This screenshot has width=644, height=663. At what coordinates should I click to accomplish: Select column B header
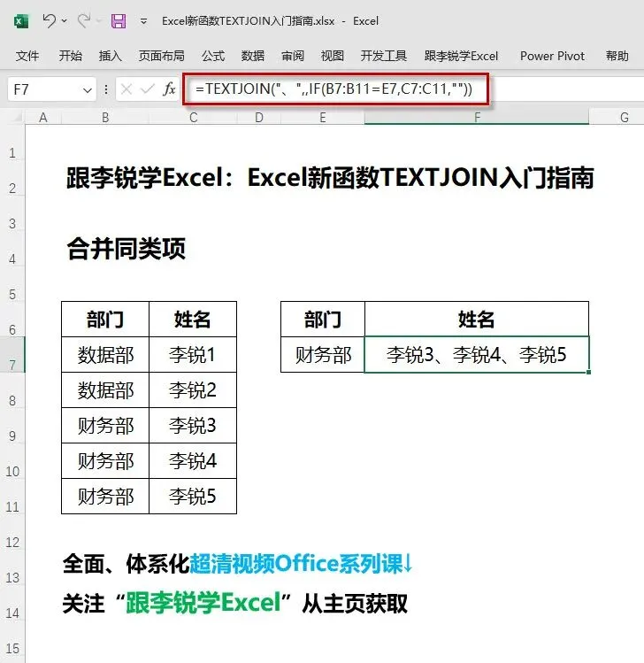pos(105,118)
